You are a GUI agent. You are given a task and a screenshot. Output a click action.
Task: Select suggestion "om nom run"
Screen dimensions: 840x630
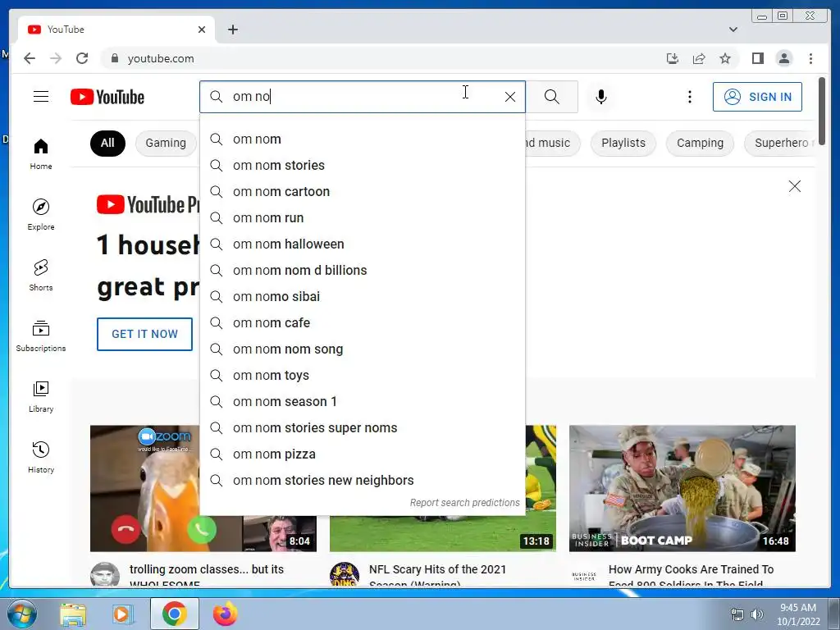(x=363, y=218)
